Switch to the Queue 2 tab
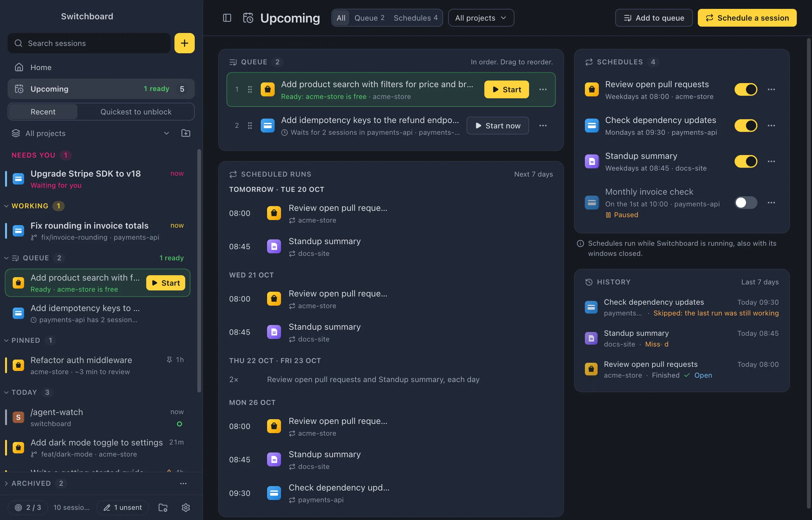812x520 pixels. pos(369,18)
